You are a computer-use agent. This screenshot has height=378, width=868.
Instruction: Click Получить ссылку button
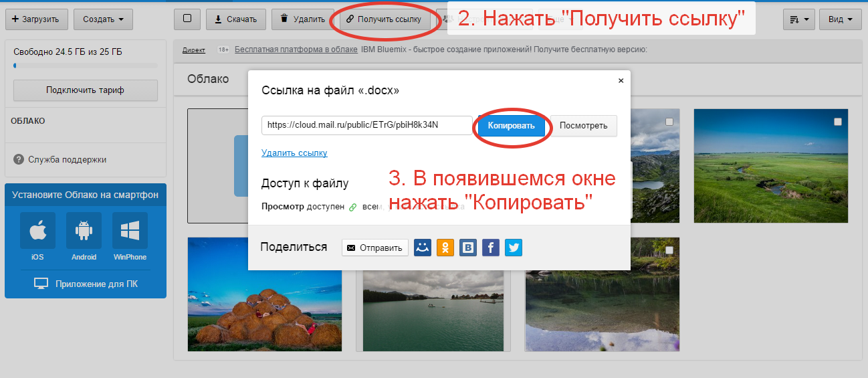(x=385, y=19)
